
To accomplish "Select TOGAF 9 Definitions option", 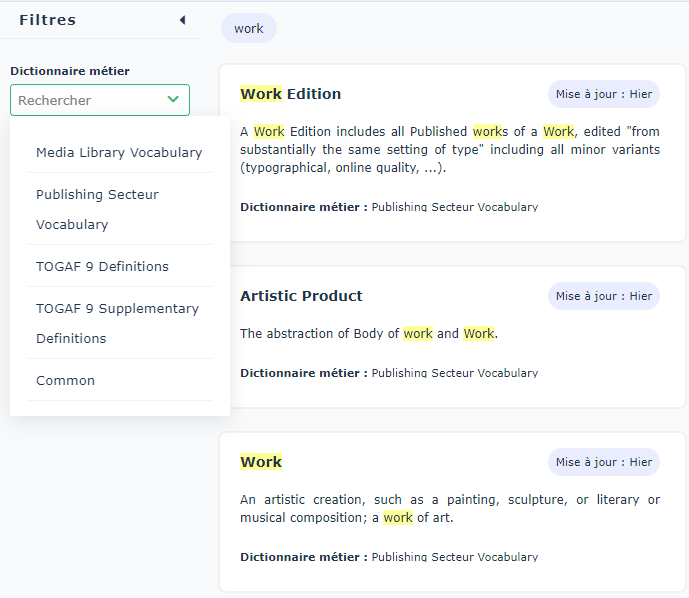I will point(102,266).
